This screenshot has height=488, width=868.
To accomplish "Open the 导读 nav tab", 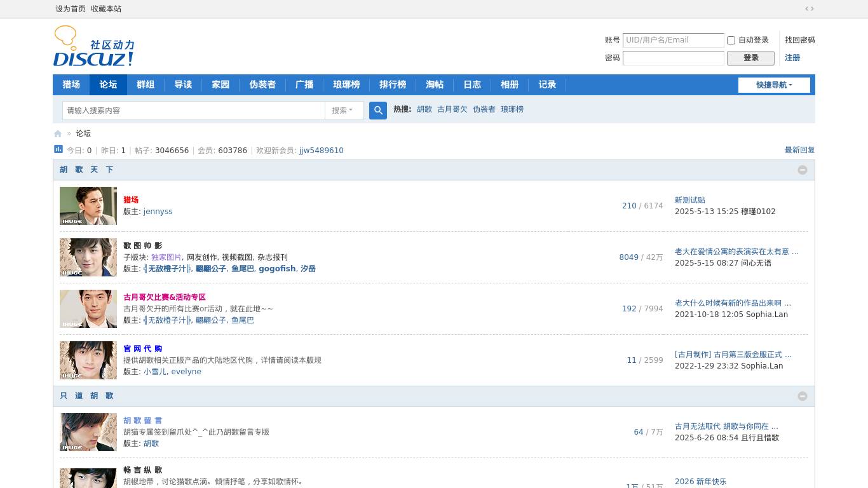I will pyautogui.click(x=183, y=85).
